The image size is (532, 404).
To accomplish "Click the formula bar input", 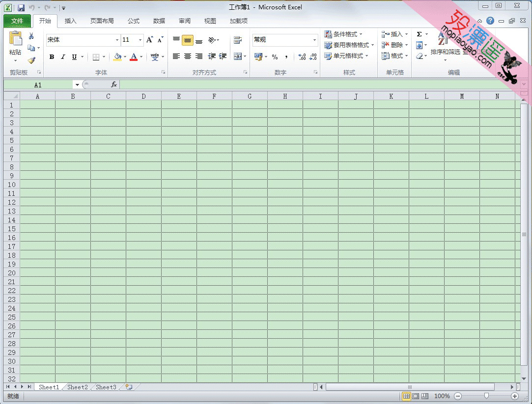I will tap(320, 84).
